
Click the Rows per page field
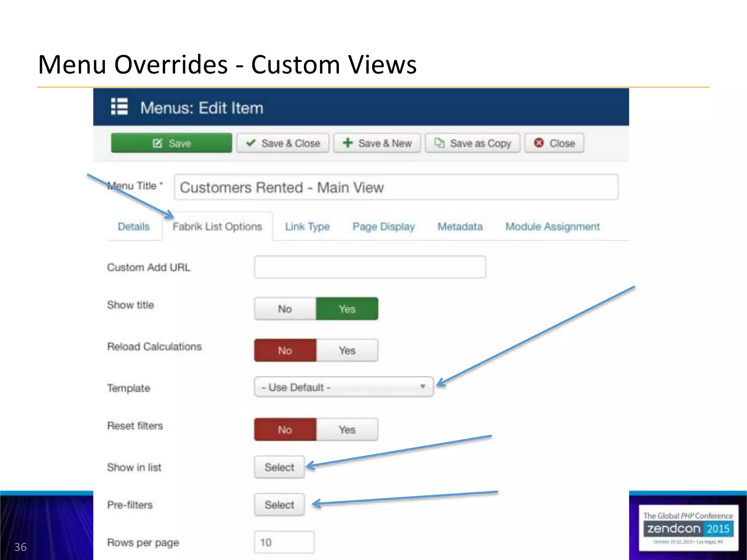coord(284,542)
